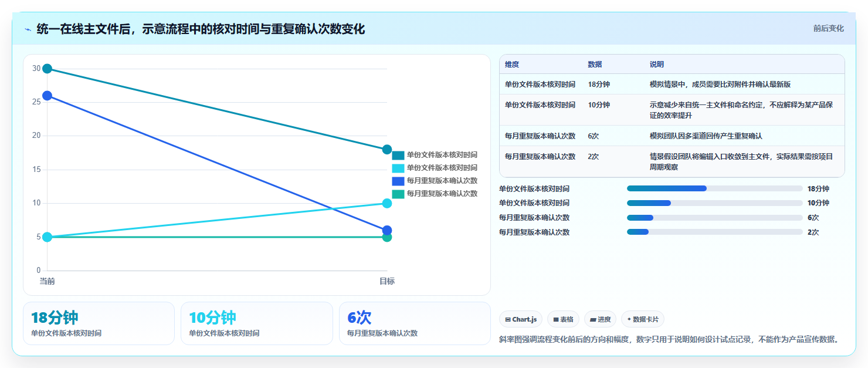Image resolution: width=868 pixels, height=368 pixels.
Task: Click the 当前 x-axis label
Action: point(47,281)
